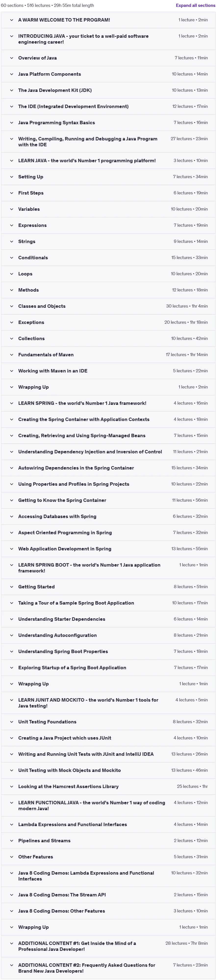The width and height of the screenshot is (216, 980).
Task: Expand Accessing Databases with Spring chevron
Action: click(x=12, y=516)
